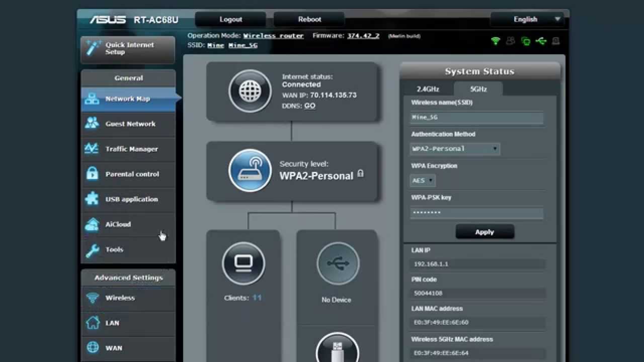Open USB application puzzle icon

point(92,199)
